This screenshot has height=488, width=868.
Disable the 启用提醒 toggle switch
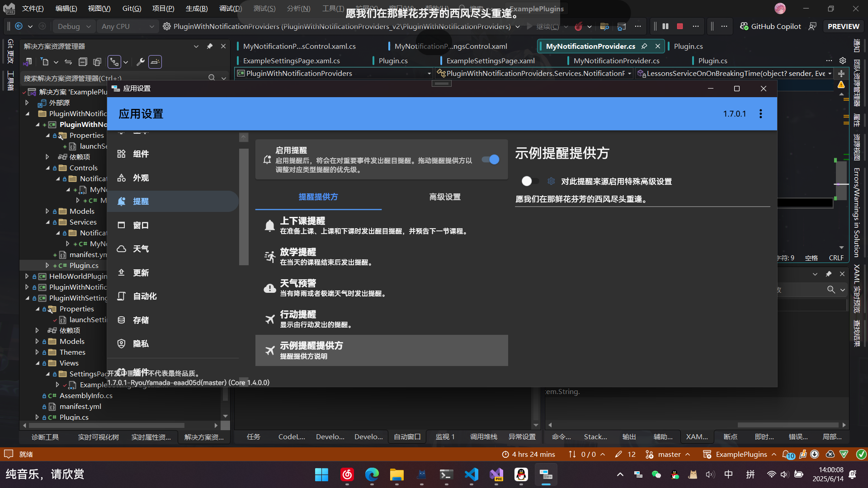(x=490, y=160)
